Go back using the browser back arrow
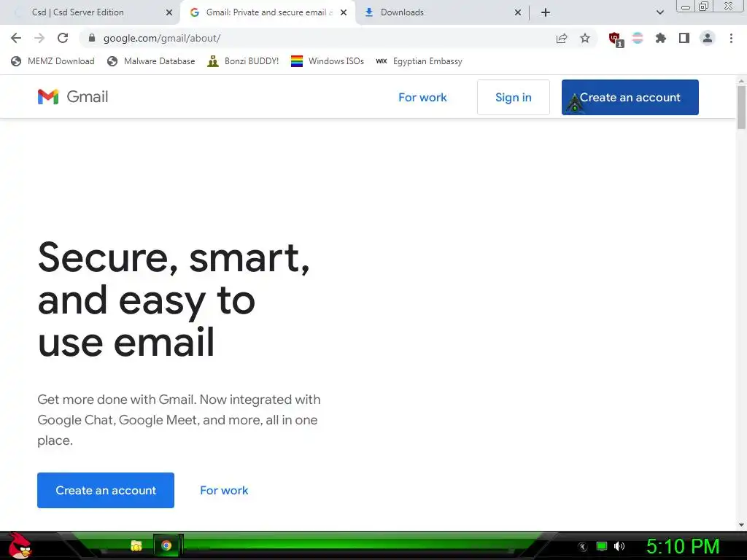This screenshot has width=747, height=560. coord(16,38)
